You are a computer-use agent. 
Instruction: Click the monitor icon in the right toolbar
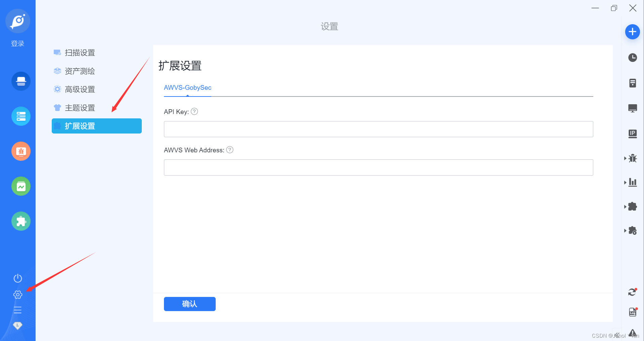[x=633, y=108]
